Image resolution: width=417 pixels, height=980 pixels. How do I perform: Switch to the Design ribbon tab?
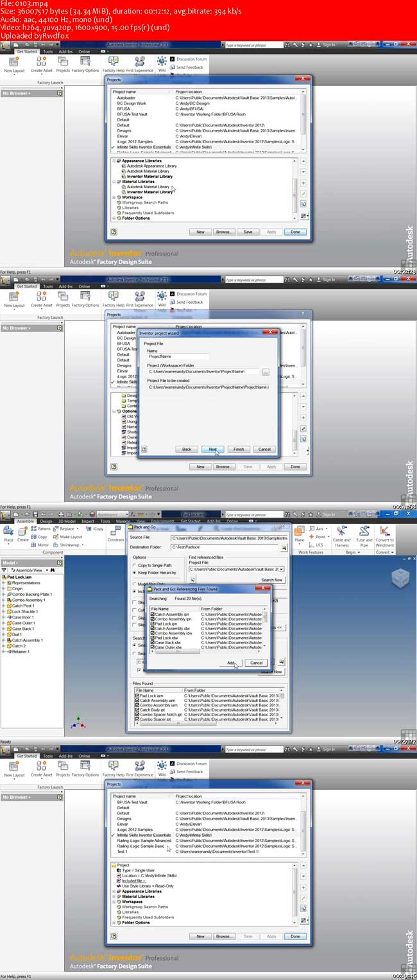tap(46, 521)
